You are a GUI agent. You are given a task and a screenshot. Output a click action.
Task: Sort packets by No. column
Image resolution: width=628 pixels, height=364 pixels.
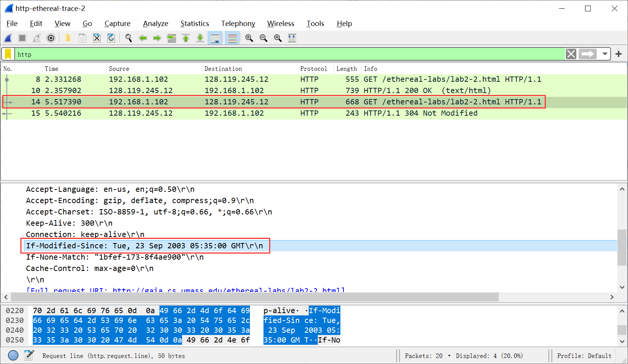click(x=21, y=69)
